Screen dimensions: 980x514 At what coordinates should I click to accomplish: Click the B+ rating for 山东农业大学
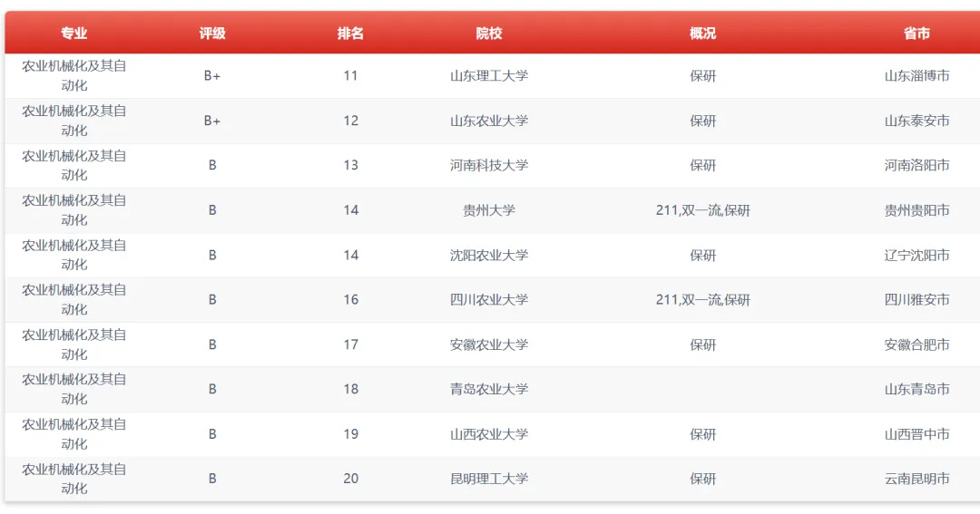pos(211,121)
